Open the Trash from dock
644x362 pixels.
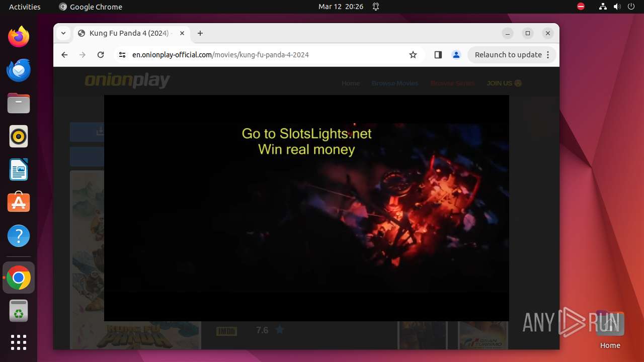[19, 311]
